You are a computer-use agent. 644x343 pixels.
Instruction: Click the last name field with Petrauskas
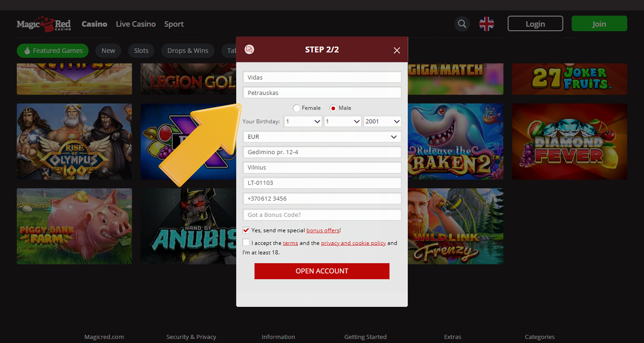click(322, 93)
